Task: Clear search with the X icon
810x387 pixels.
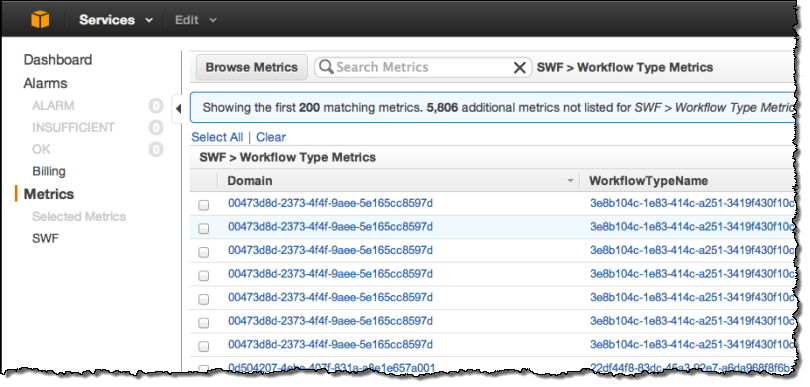Action: [520, 67]
